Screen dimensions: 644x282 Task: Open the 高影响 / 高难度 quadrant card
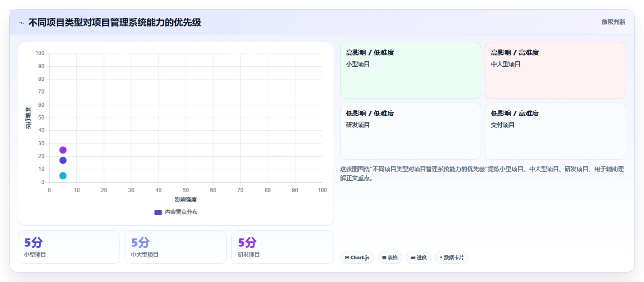pyautogui.click(x=555, y=70)
